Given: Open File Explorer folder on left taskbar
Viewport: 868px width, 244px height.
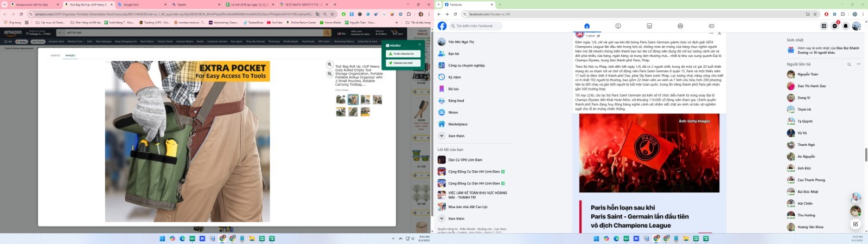Looking at the screenshot, I should [x=252, y=239].
